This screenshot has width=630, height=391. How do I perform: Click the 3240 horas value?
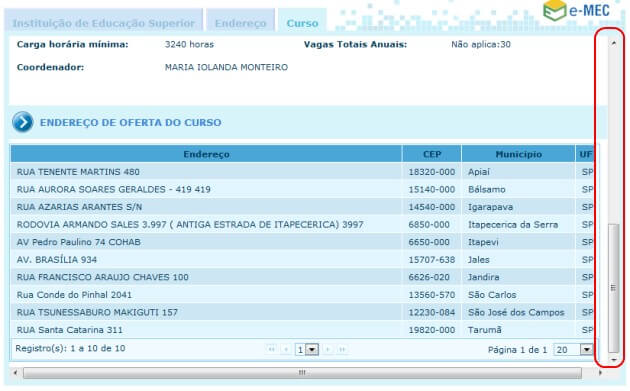(x=189, y=45)
